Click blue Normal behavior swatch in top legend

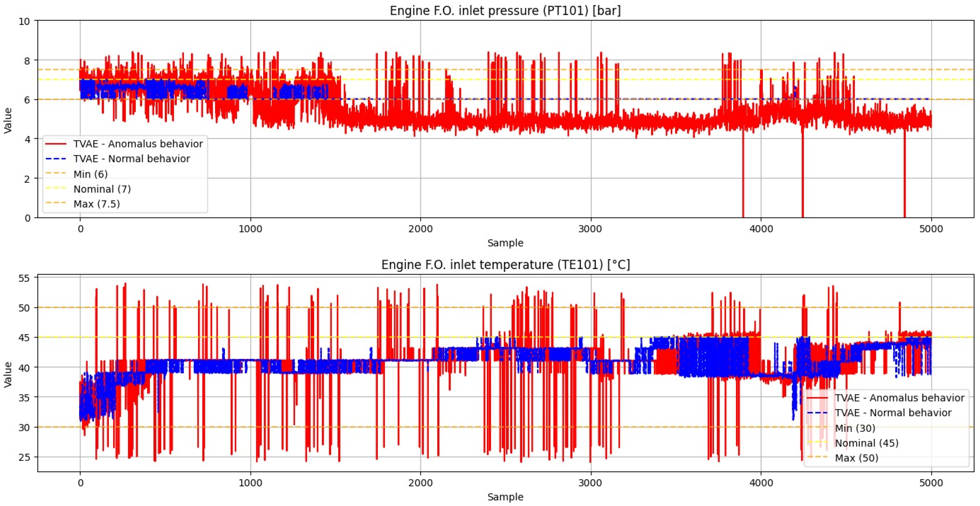pos(56,159)
